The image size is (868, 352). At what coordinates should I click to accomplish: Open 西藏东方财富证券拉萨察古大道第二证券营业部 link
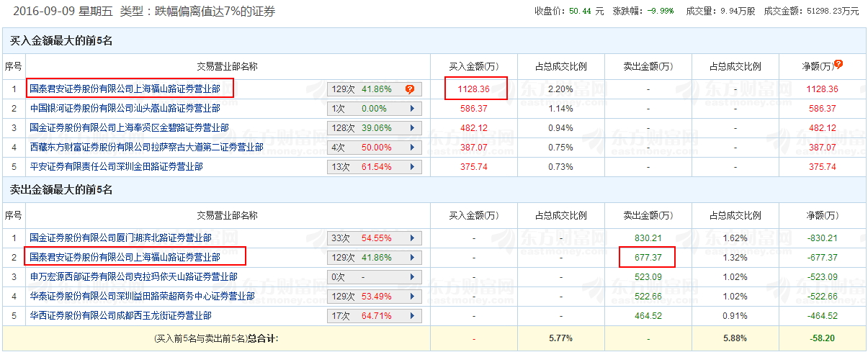(146, 147)
